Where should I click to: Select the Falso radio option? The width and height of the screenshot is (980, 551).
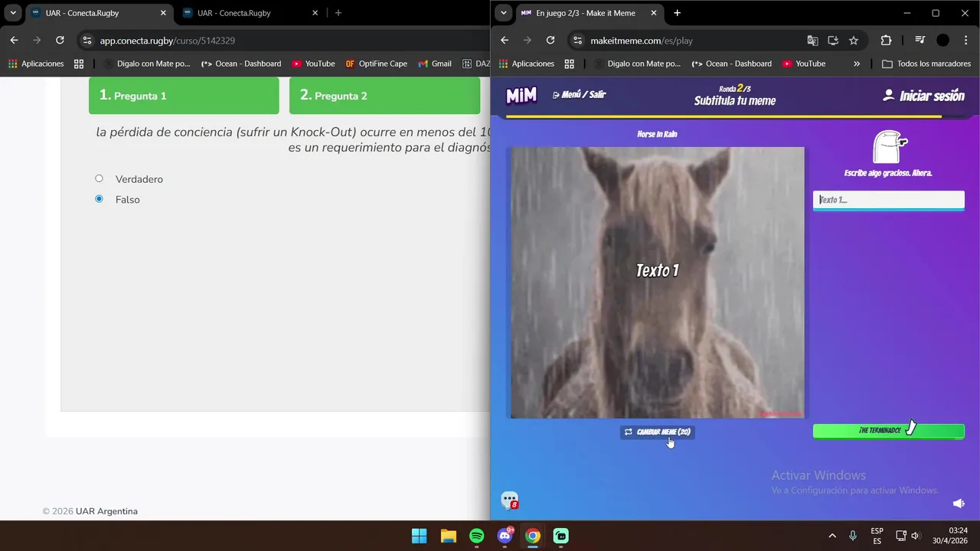pyautogui.click(x=99, y=199)
